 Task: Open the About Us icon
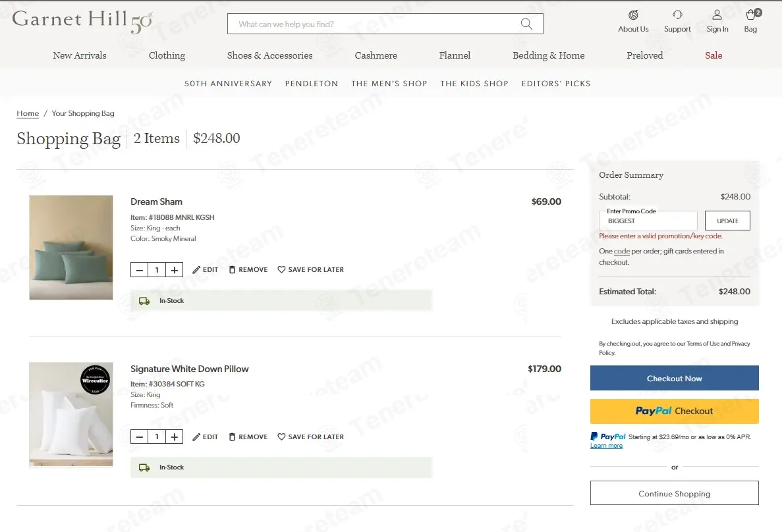(x=633, y=15)
